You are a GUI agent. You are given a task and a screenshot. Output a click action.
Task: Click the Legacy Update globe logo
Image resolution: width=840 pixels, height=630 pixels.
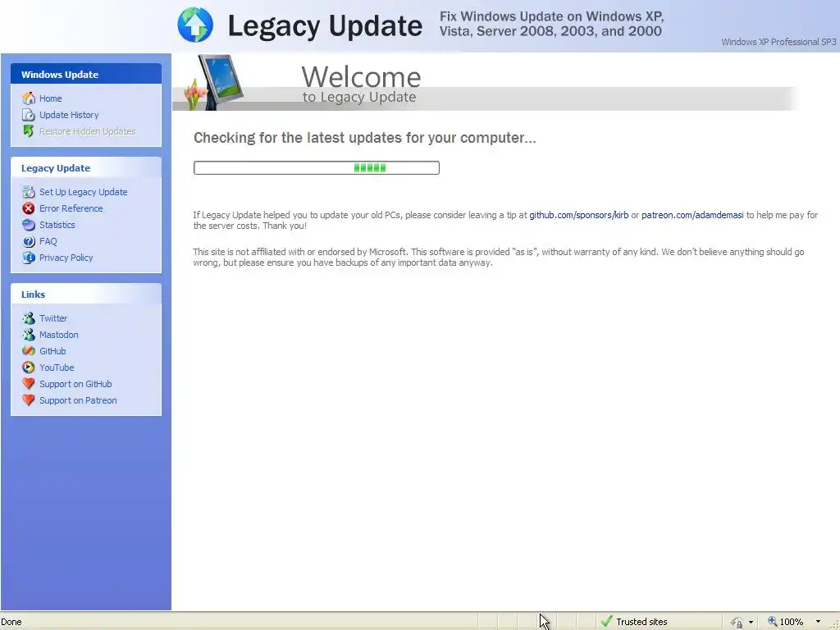pos(195,25)
